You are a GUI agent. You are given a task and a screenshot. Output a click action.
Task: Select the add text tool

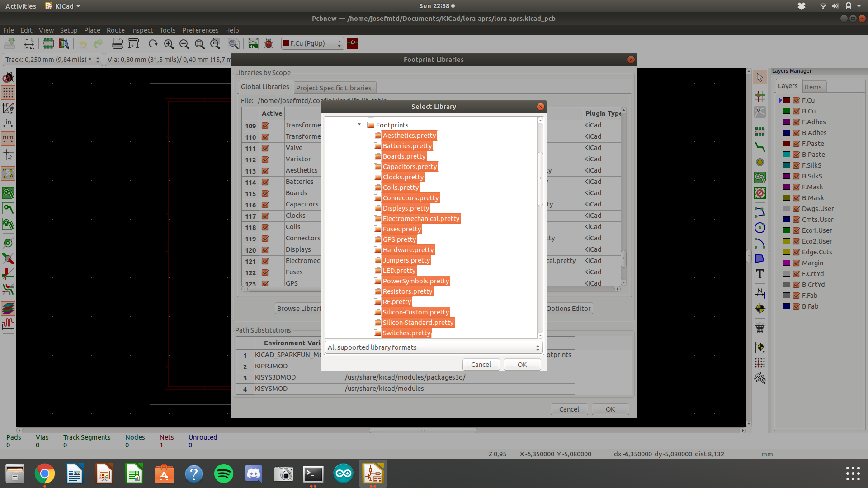(x=760, y=274)
